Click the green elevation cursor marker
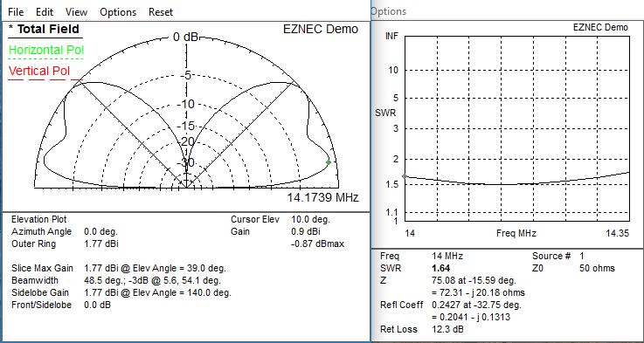The height and width of the screenshot is (343, 644). point(329,162)
